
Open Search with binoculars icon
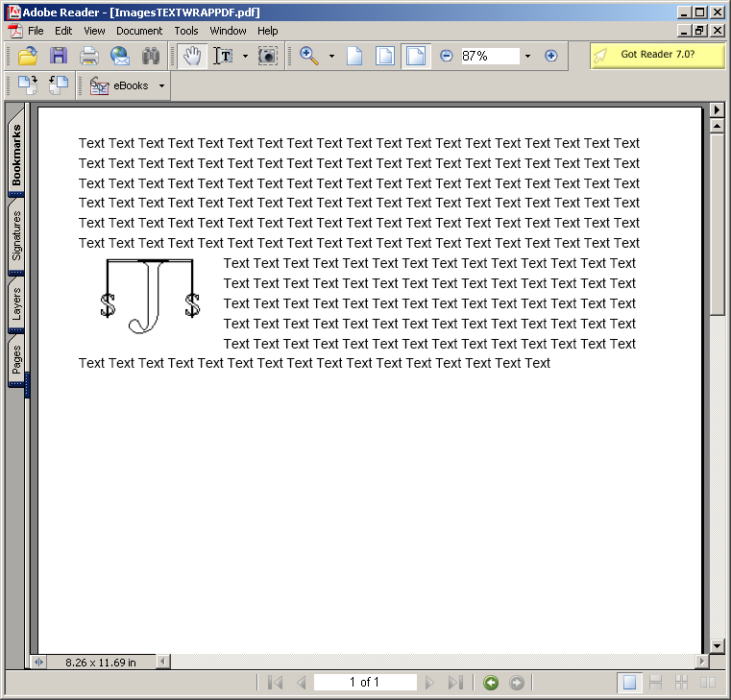click(151, 56)
